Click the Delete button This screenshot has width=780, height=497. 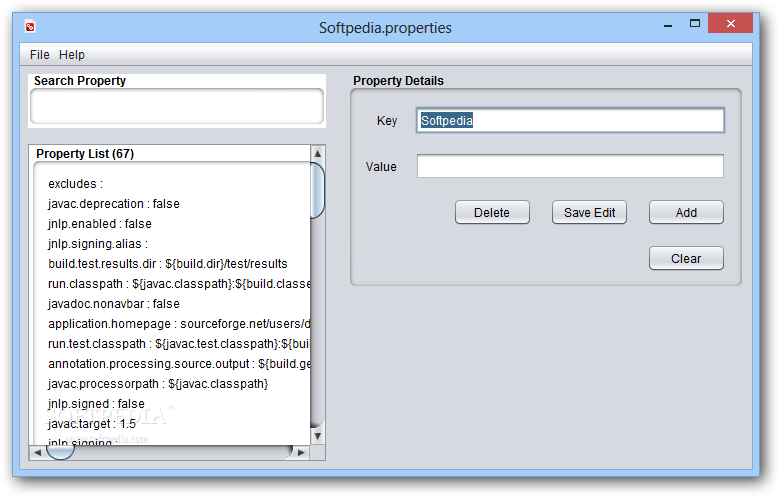[492, 212]
